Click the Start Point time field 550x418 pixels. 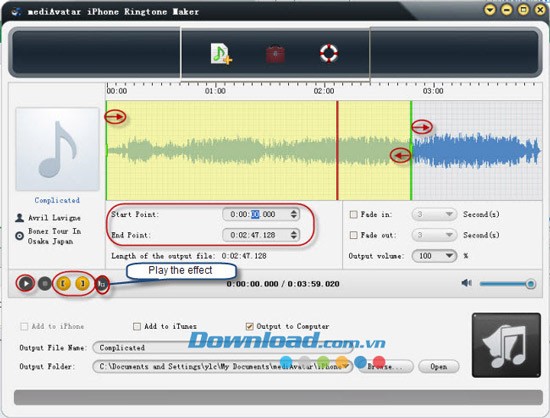pyautogui.click(x=261, y=214)
